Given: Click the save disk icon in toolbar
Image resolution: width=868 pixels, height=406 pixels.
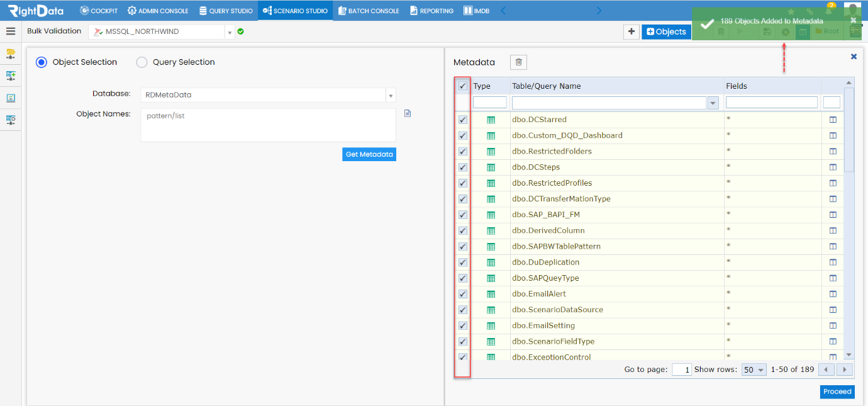Looking at the screenshot, I should click(x=766, y=31).
